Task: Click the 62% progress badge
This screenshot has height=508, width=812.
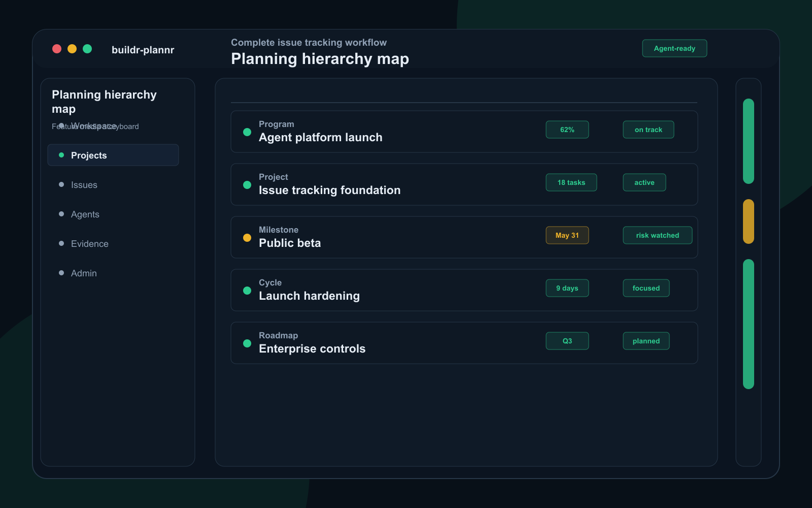Action: [567, 130]
